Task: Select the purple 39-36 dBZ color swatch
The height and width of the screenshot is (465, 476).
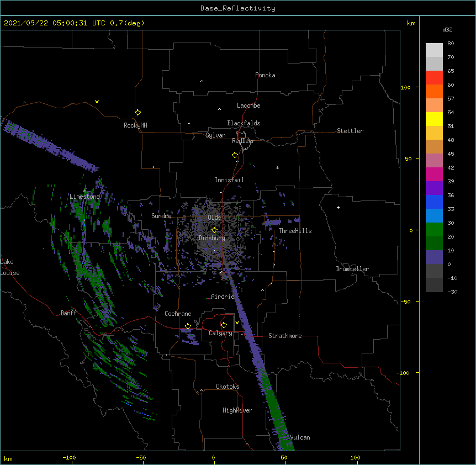Action: [434, 188]
